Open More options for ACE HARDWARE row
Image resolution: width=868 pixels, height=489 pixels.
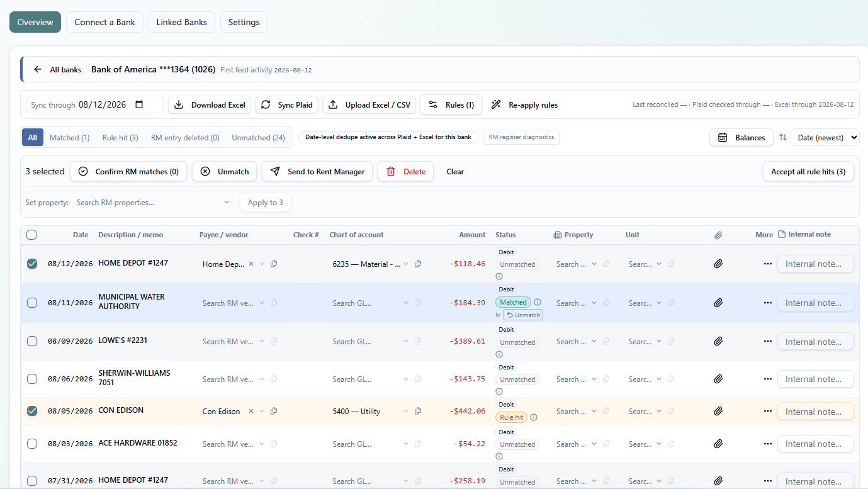[767, 444]
